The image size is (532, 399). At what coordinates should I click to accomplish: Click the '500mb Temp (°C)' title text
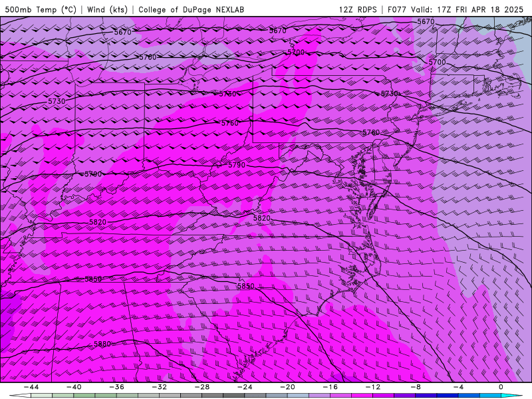41,9
